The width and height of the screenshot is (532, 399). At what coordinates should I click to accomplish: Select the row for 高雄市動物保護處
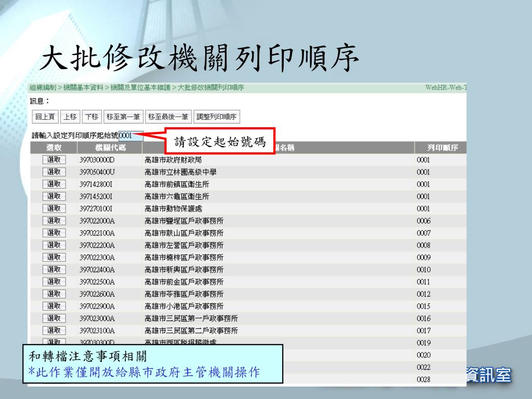tap(54, 208)
